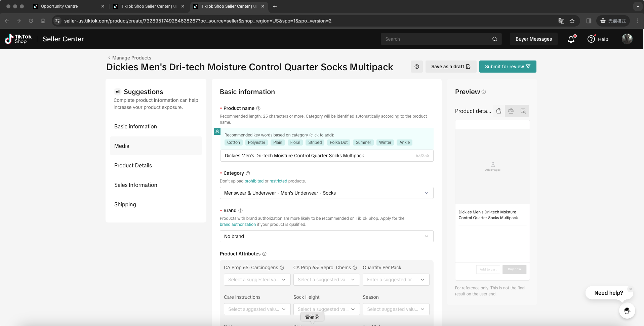644x326 pixels.
Task: Click the AI keyword suggestion wand icon
Action: 217,131
